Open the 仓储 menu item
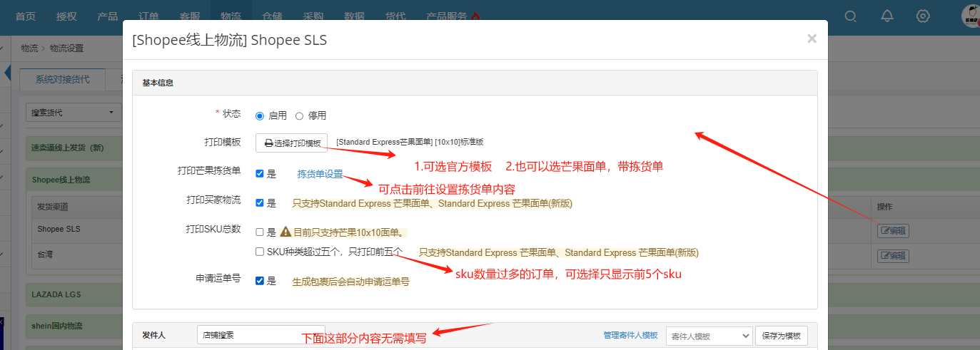The image size is (980, 350). pyautogui.click(x=273, y=16)
